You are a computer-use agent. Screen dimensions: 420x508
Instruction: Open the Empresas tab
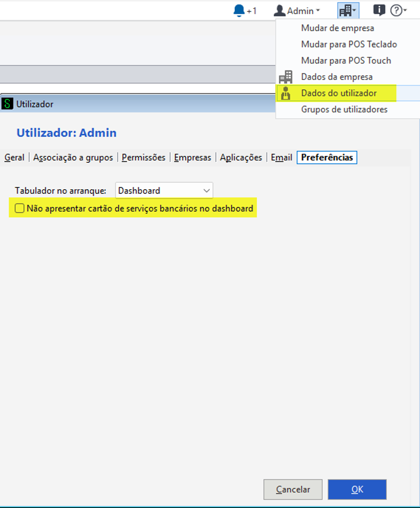point(193,158)
